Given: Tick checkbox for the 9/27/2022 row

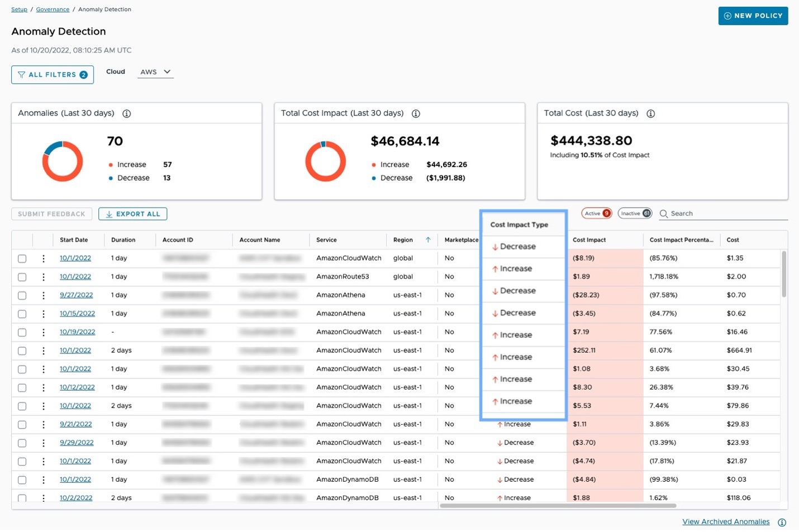Looking at the screenshot, I should (x=22, y=295).
